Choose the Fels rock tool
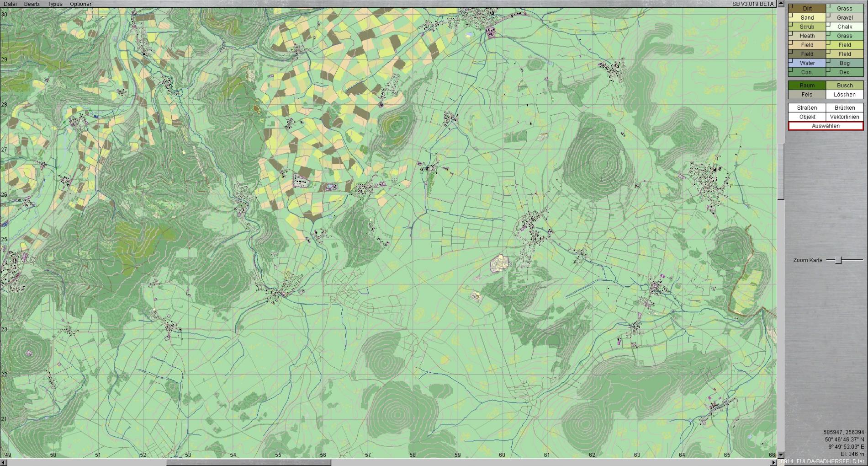Image resolution: width=868 pixels, height=466 pixels. coord(807,95)
